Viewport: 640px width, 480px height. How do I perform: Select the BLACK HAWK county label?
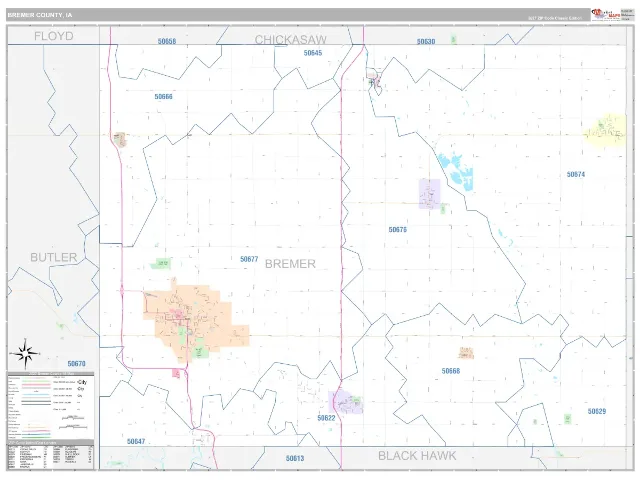pos(417,456)
